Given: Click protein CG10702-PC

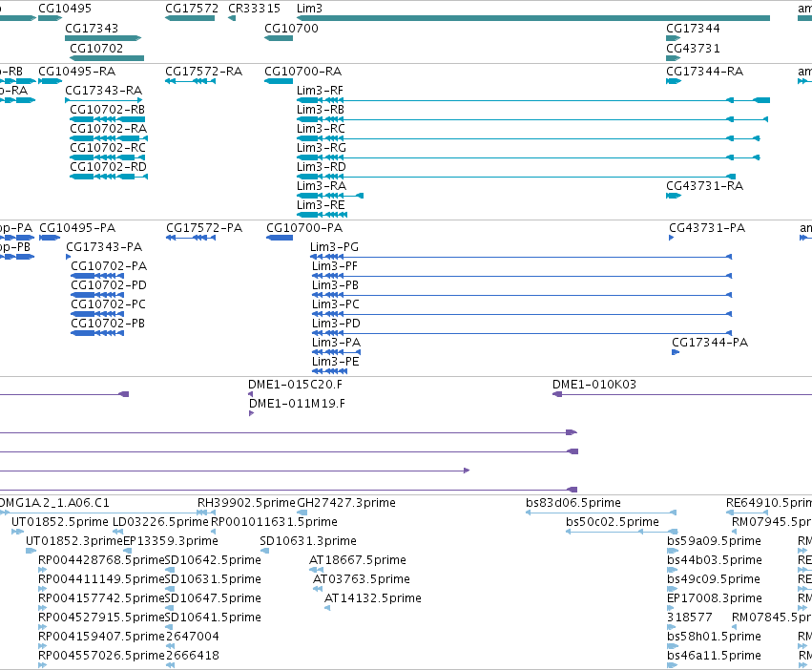Looking at the screenshot, I should coord(108,304).
